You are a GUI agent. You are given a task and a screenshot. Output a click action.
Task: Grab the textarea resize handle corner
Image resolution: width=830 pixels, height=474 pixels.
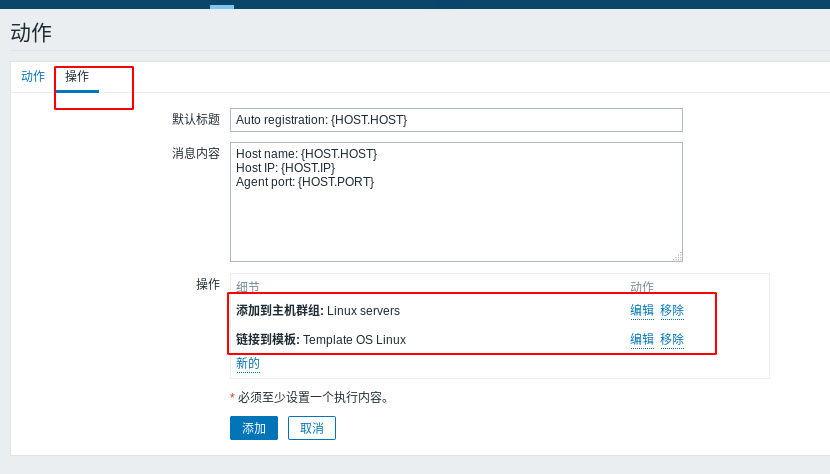tap(678, 257)
